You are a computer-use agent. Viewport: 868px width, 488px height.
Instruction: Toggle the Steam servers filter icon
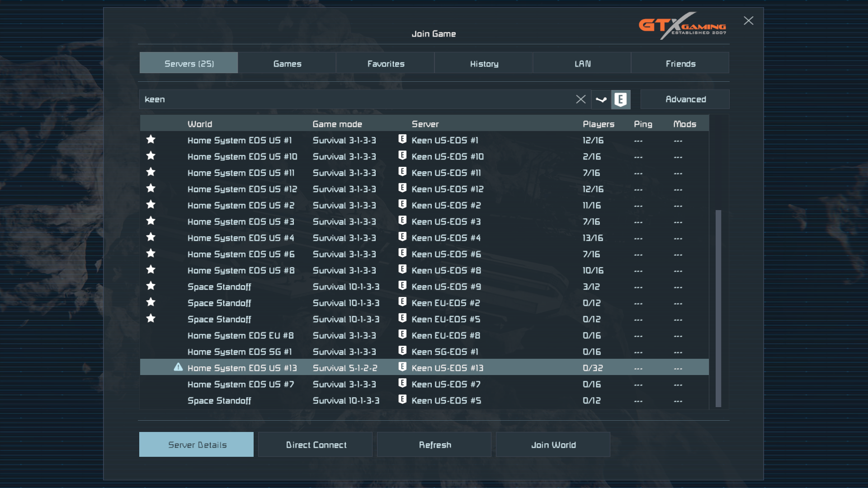pos(601,99)
